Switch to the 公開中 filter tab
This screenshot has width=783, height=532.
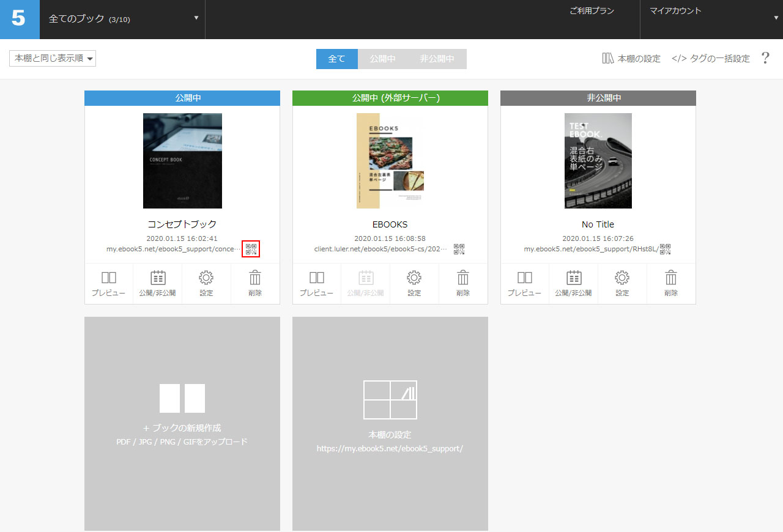382,59
